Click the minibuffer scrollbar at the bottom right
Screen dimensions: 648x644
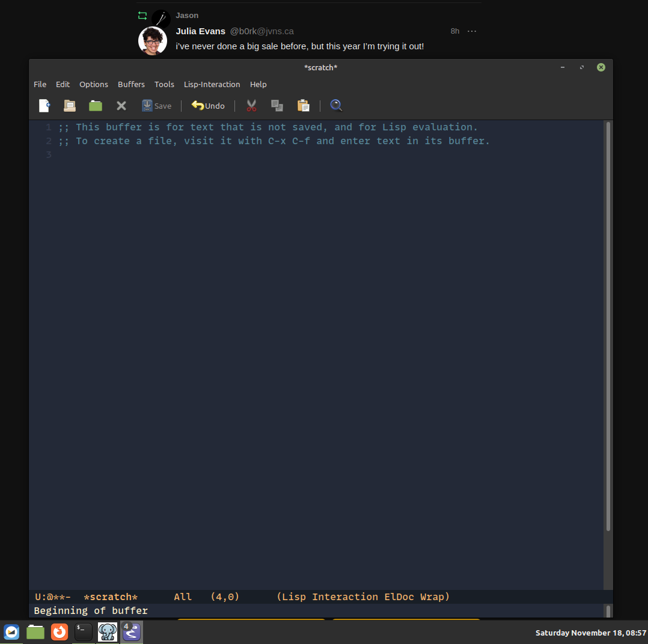point(608,611)
